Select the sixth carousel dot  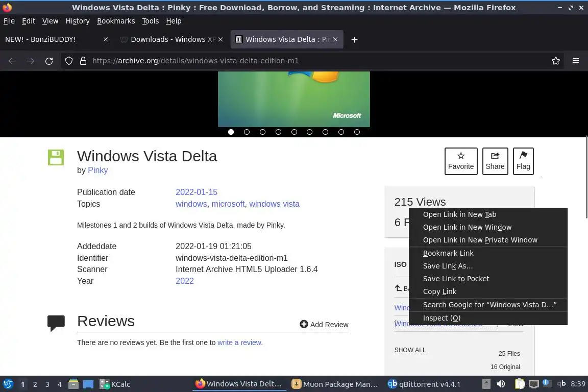309,132
